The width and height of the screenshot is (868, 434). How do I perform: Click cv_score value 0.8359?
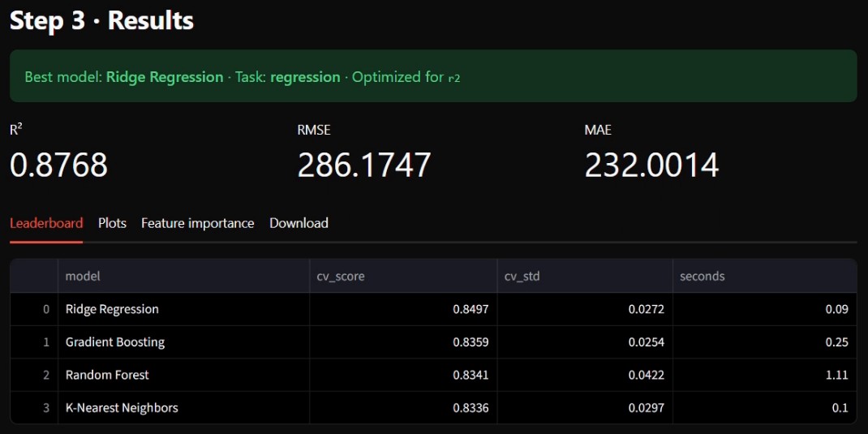[403, 342]
